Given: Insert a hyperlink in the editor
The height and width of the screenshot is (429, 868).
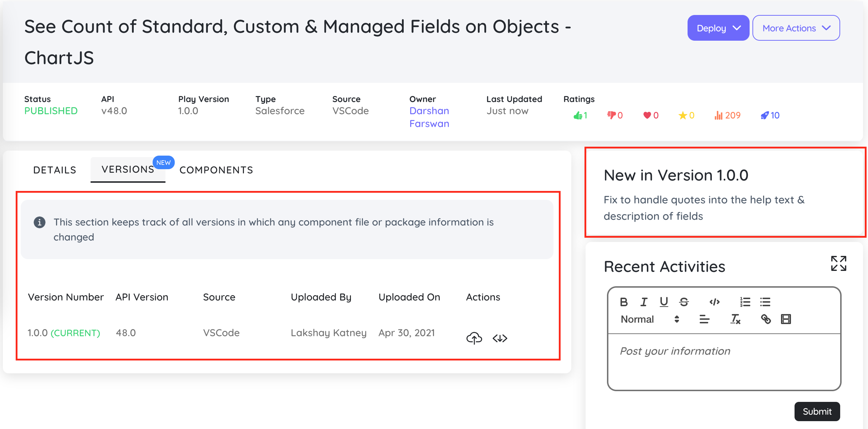Looking at the screenshot, I should [766, 319].
